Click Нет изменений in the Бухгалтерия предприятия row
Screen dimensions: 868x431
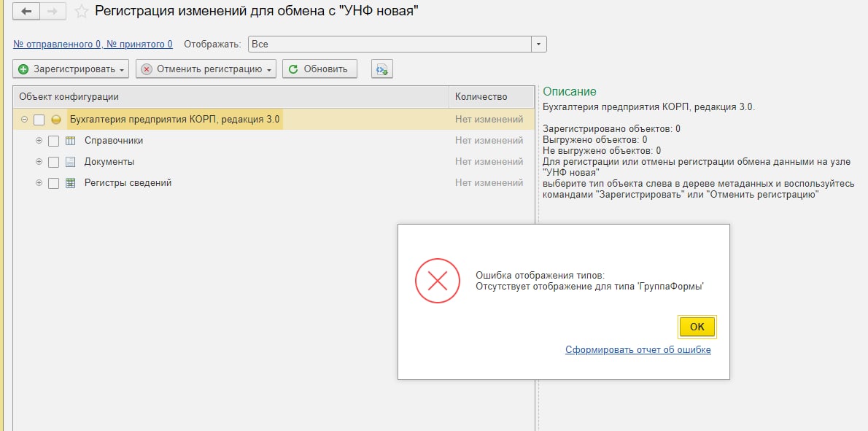(489, 120)
